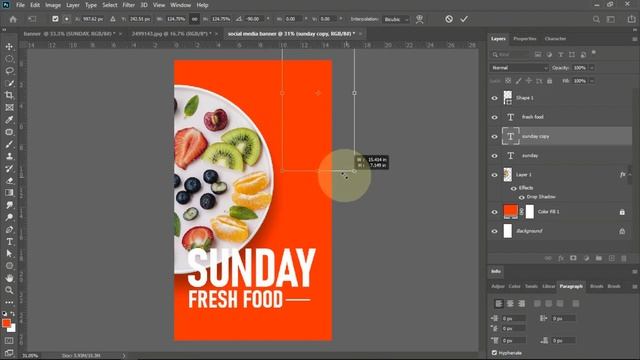Cancel the transform in options bar
This screenshot has height=360, width=640.
pyautogui.click(x=449, y=19)
